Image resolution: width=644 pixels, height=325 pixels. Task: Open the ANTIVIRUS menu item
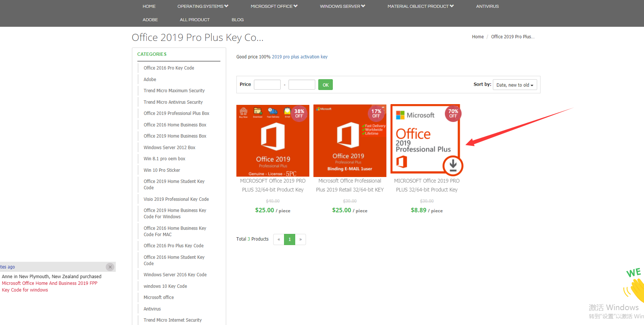[487, 6]
